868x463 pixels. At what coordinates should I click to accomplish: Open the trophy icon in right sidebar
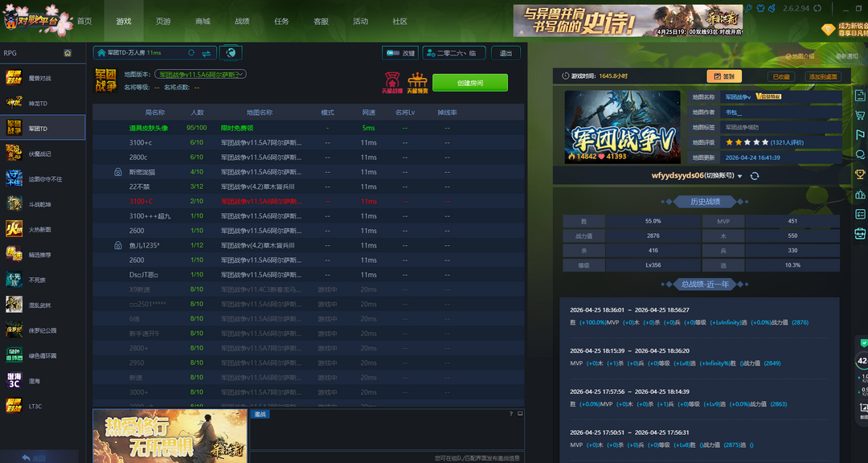[860, 174]
